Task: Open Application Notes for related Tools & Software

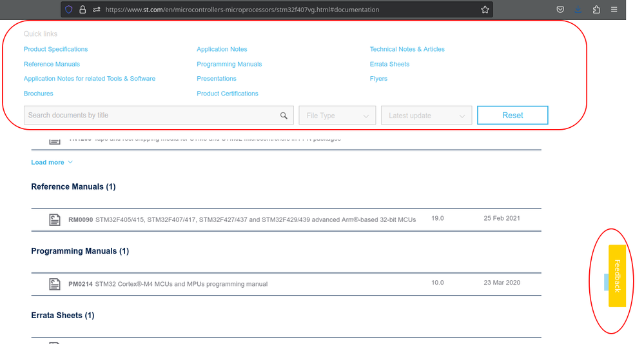Action: pos(90,79)
